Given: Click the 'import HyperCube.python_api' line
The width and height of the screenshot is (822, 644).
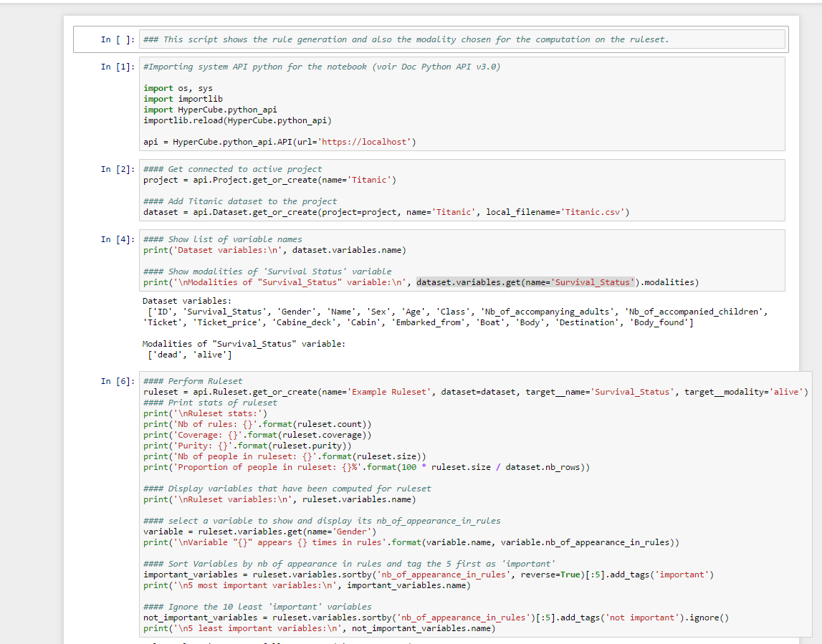Looking at the screenshot, I should (x=210, y=110).
